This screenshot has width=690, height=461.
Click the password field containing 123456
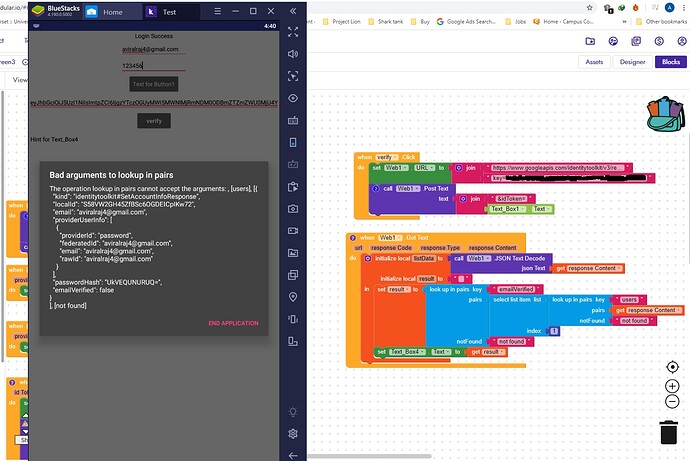(154, 66)
